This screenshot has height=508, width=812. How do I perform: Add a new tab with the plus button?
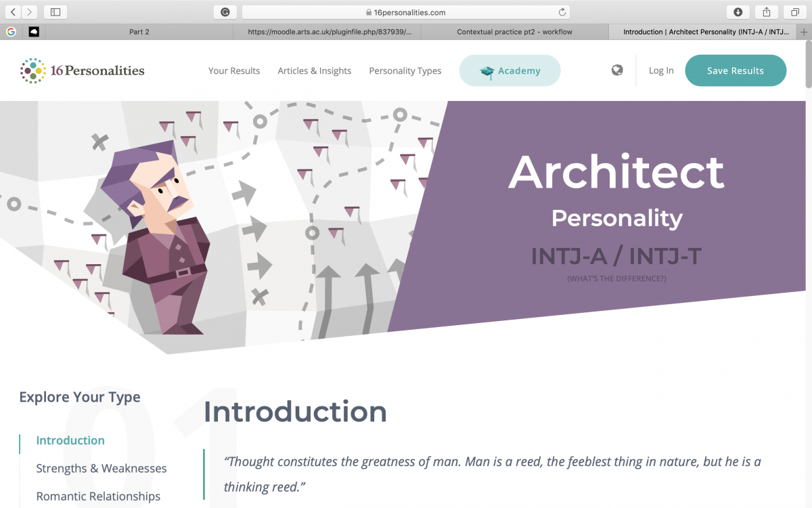(x=804, y=31)
